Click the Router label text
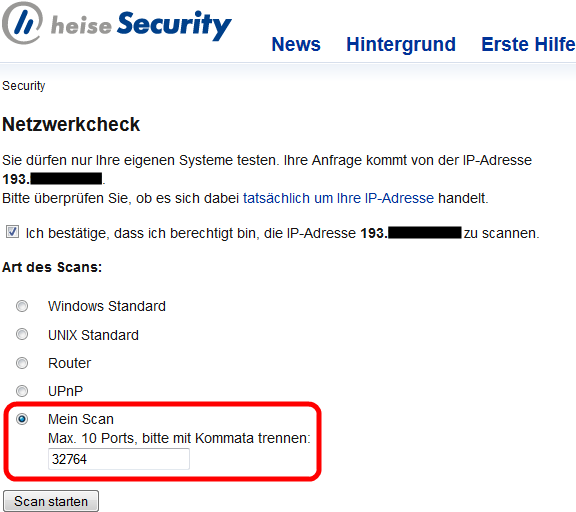The width and height of the screenshot is (576, 512). pyautogui.click(x=69, y=363)
